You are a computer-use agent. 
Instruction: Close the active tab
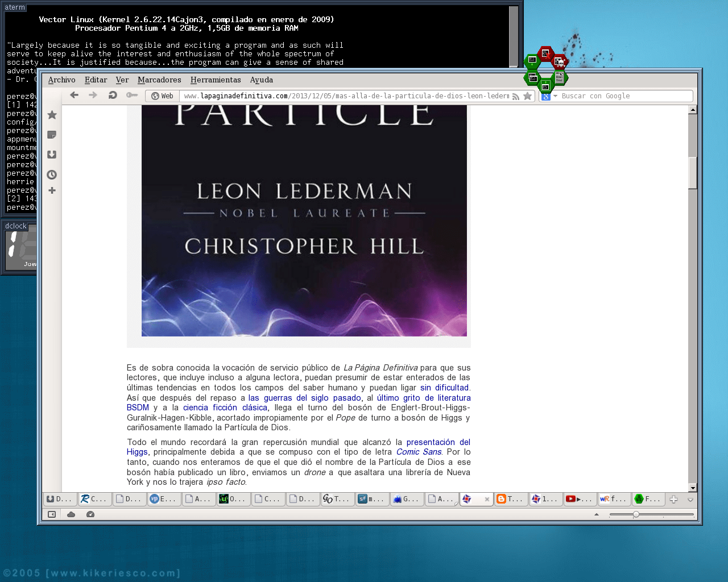[487, 500]
